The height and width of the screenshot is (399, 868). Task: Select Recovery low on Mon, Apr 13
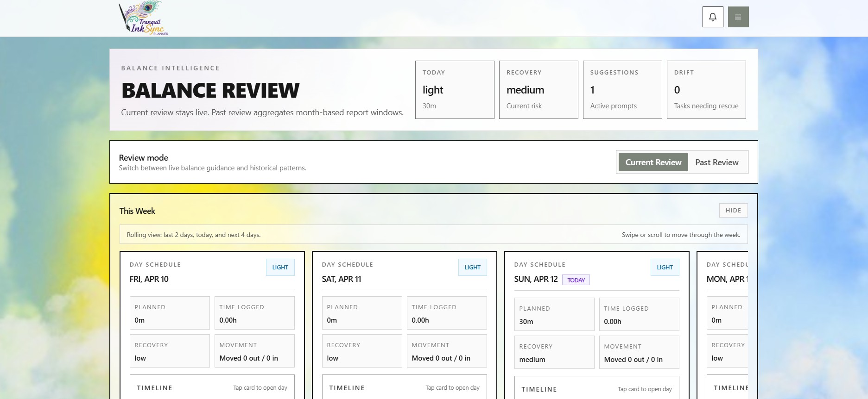click(727, 351)
